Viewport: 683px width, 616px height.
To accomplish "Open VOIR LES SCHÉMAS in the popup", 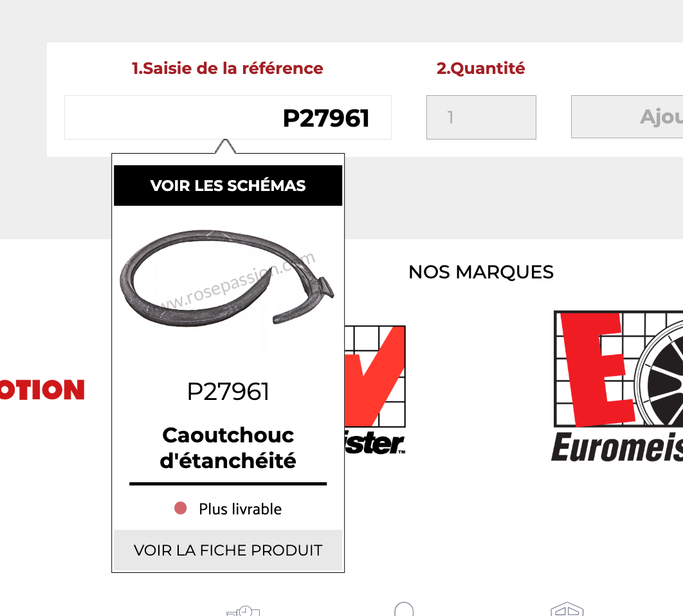I will (x=228, y=186).
